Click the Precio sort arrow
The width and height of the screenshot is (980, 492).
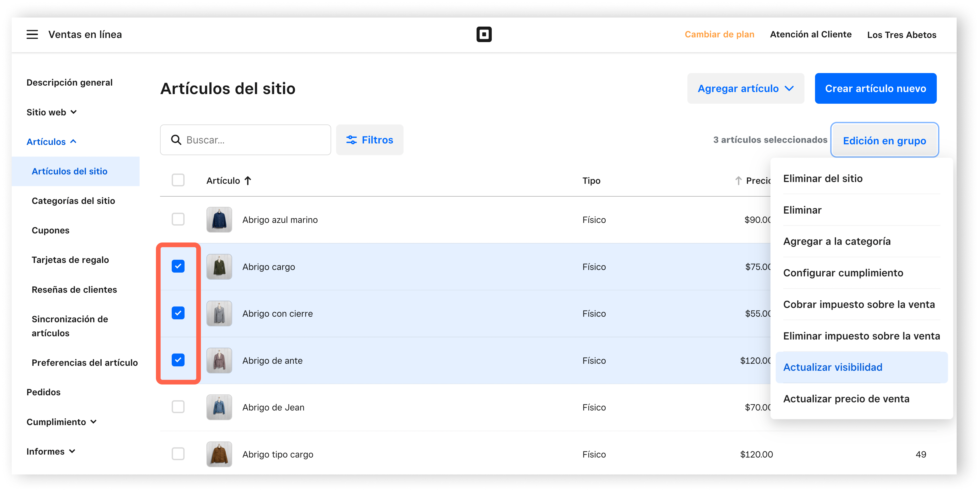pos(738,180)
